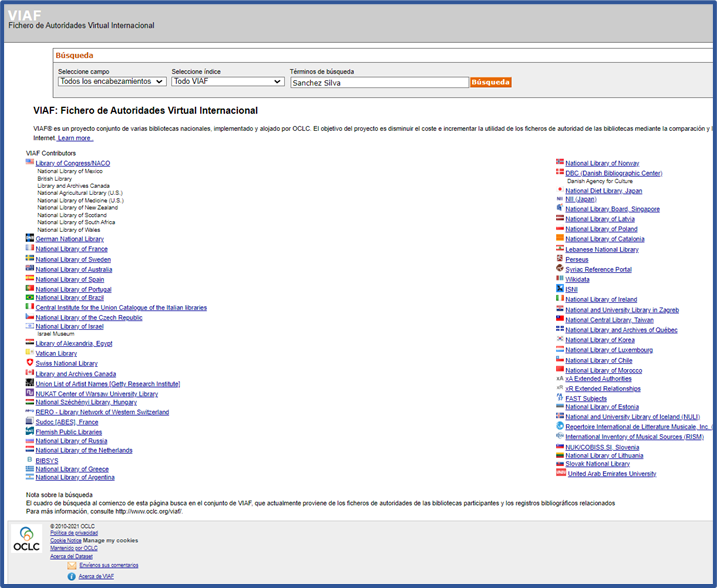Click the blue info icon beside Acerca de VIAF
The image size is (717, 588).
point(72,577)
